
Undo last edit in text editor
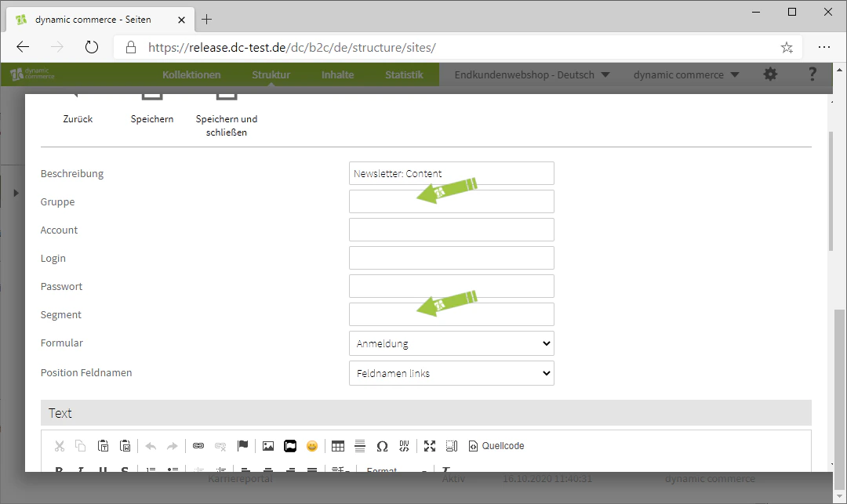(x=151, y=446)
